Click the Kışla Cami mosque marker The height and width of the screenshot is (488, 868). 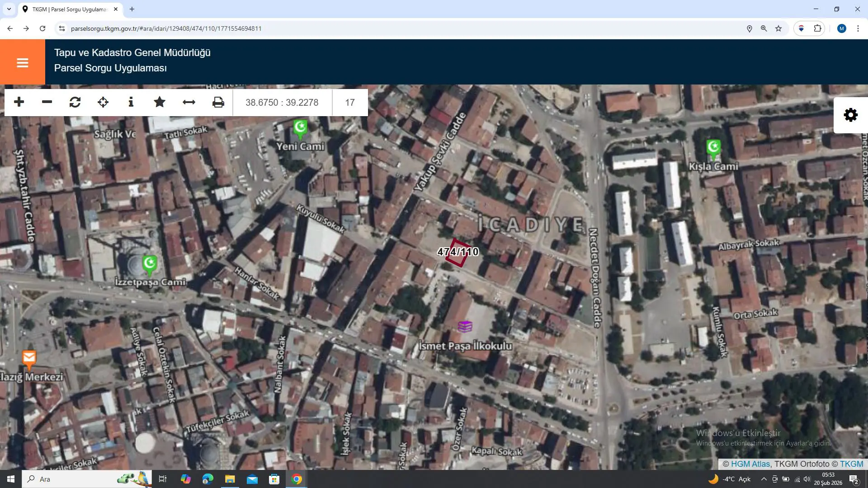pos(713,149)
